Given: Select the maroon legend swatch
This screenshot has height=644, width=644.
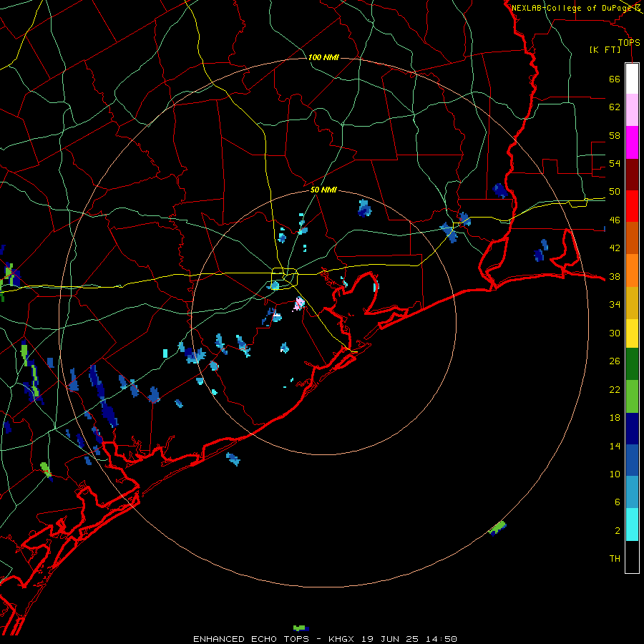Looking at the screenshot, I should (x=632, y=175).
